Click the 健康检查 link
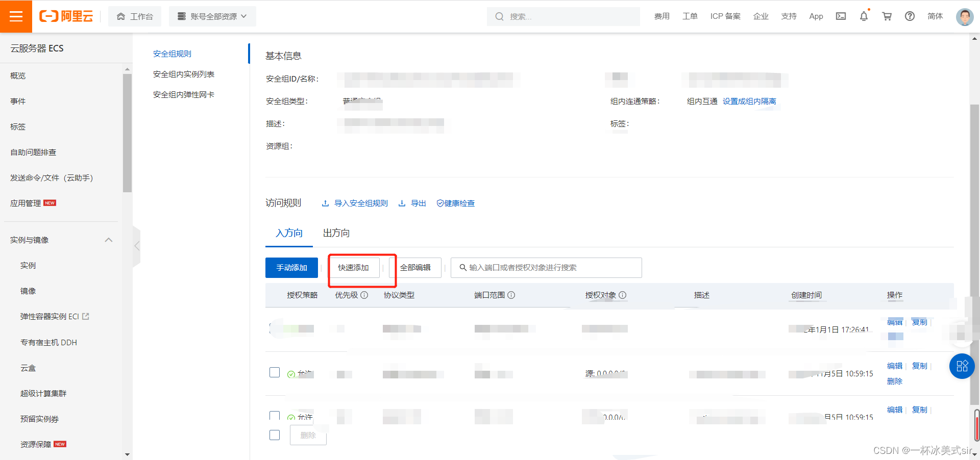 456,203
